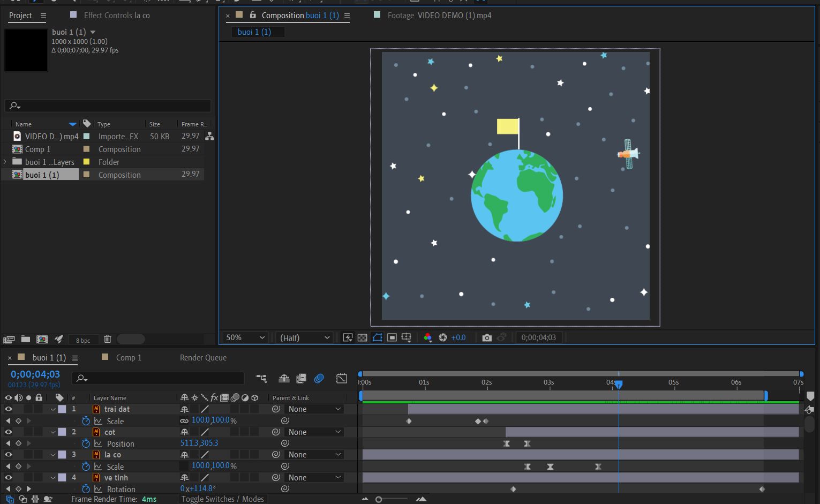Open the 50% magnification dropdown

pos(245,337)
